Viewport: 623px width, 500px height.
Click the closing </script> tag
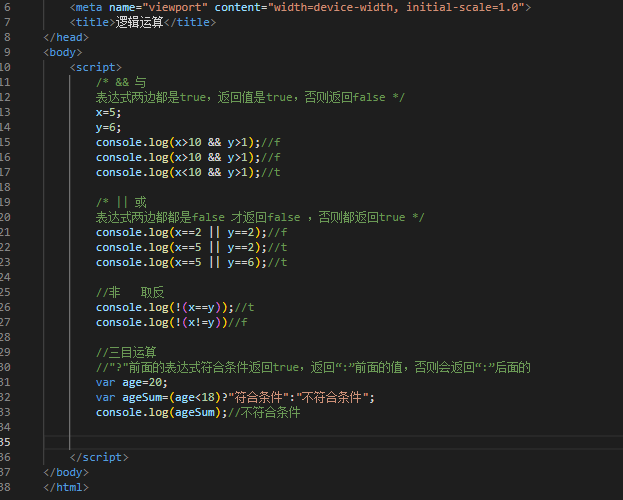pos(99,457)
